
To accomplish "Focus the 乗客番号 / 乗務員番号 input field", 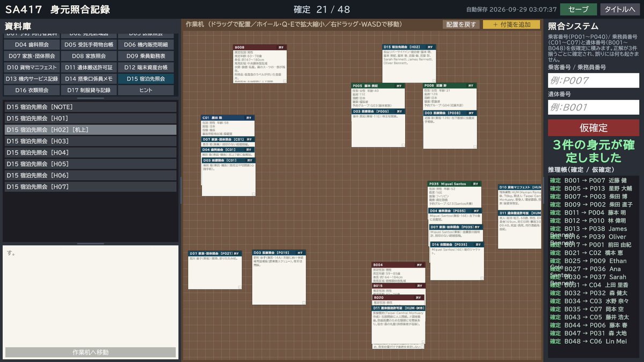I will pyautogui.click(x=594, y=80).
